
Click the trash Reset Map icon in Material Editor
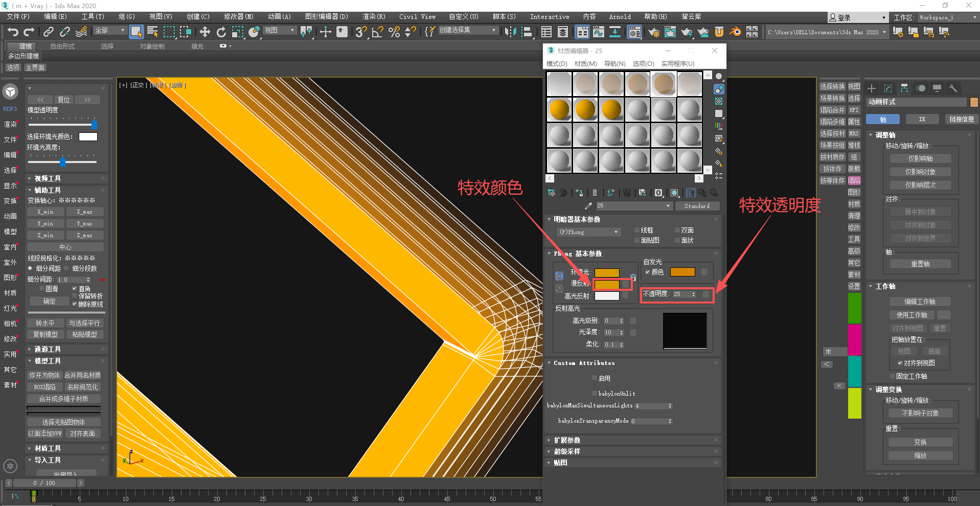[x=595, y=193]
